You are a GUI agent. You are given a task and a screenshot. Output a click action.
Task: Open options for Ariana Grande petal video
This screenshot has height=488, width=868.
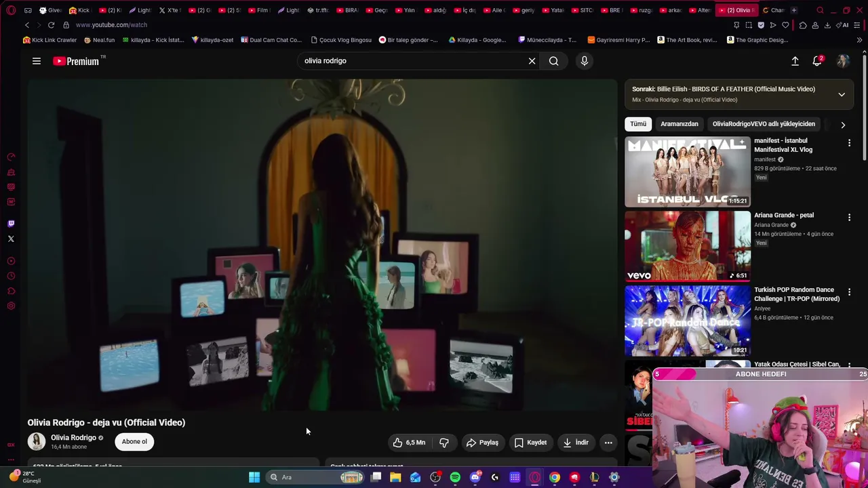click(x=849, y=218)
